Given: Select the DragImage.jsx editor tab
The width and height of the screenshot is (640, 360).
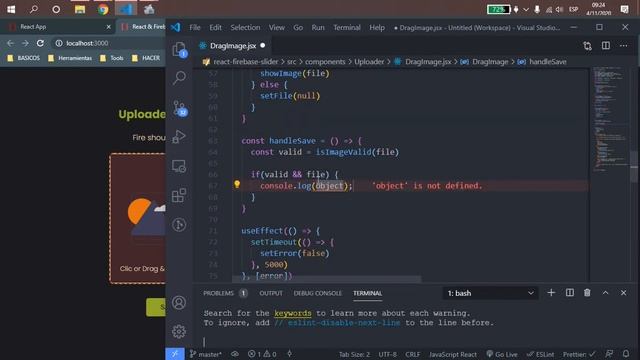Looking at the screenshot, I should coord(232,46).
